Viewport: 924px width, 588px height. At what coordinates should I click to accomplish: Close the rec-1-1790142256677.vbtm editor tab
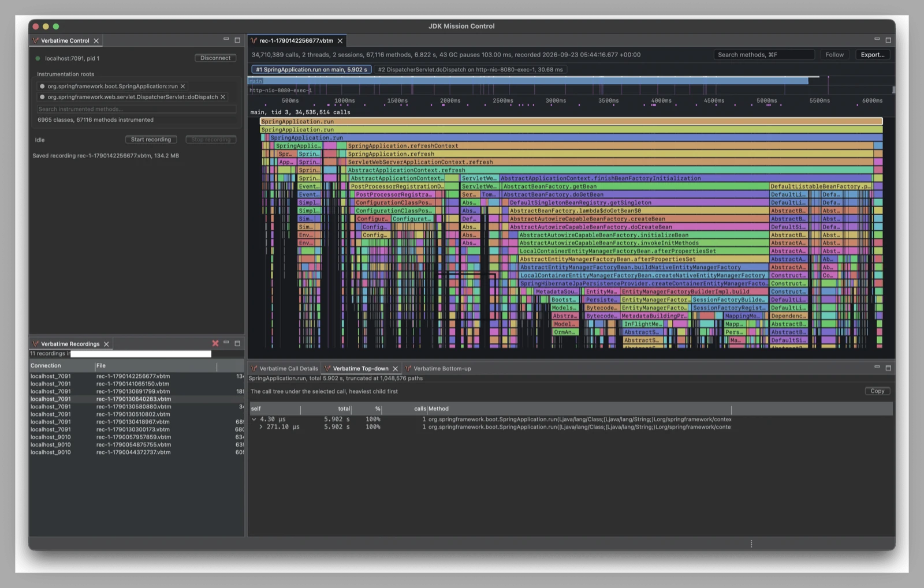(x=340, y=41)
